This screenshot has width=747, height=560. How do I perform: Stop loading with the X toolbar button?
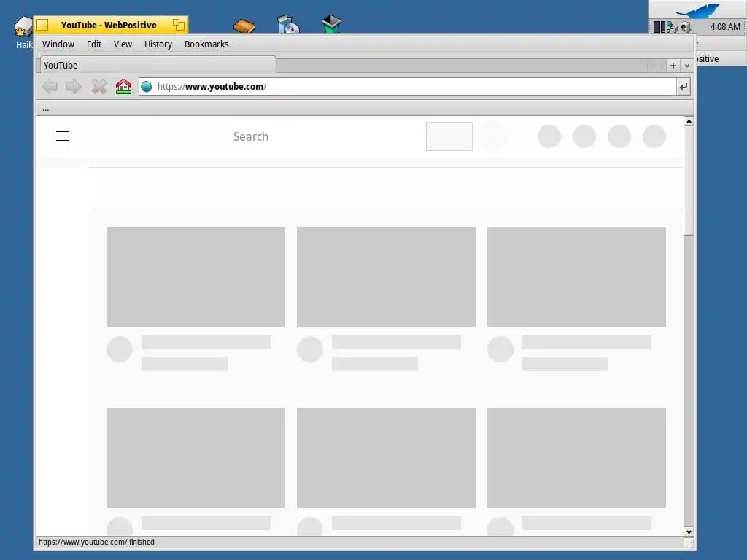point(98,87)
